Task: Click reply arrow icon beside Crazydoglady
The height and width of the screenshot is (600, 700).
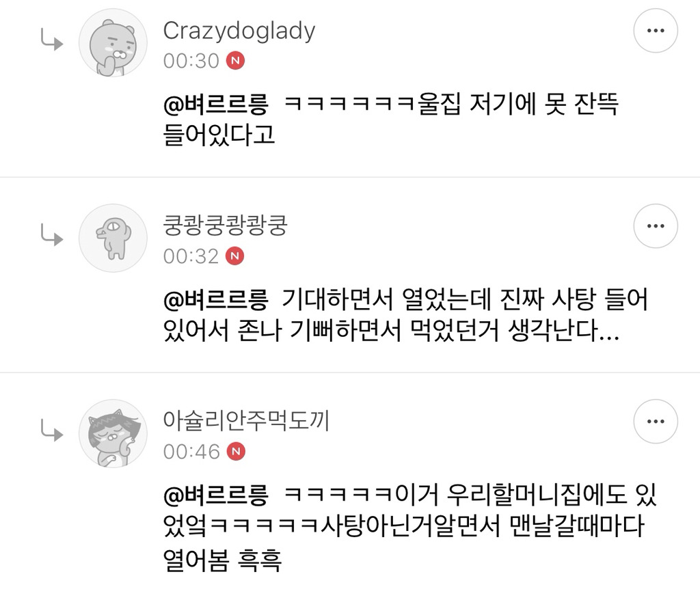Action: [x=52, y=40]
